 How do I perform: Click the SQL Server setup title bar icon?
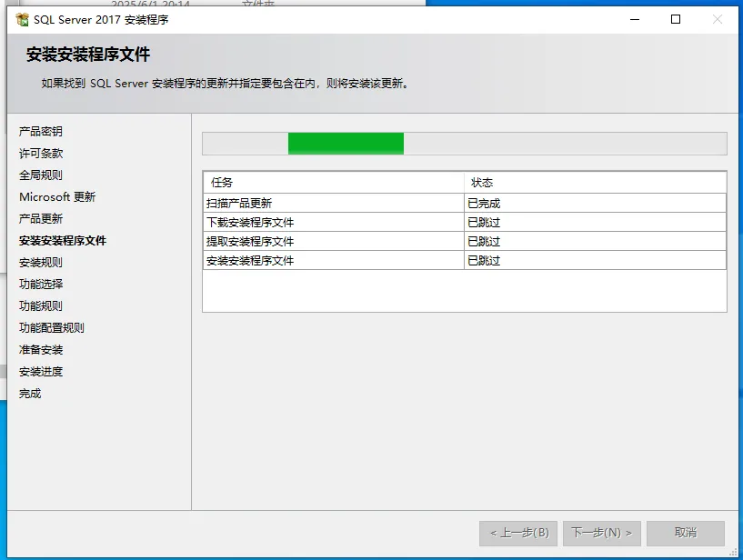click(x=22, y=19)
